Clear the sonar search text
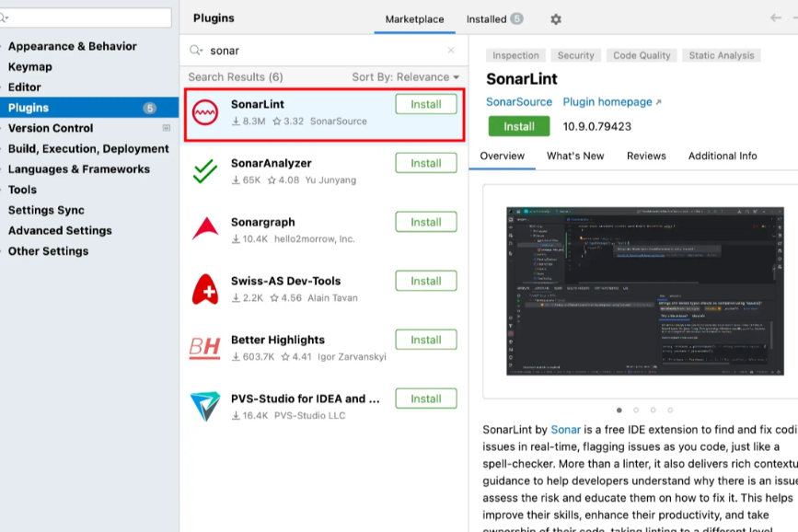The image size is (798, 532). click(451, 50)
